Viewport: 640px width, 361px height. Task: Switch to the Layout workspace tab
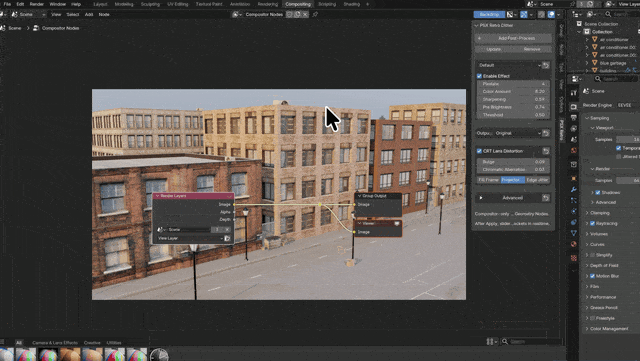click(100, 4)
